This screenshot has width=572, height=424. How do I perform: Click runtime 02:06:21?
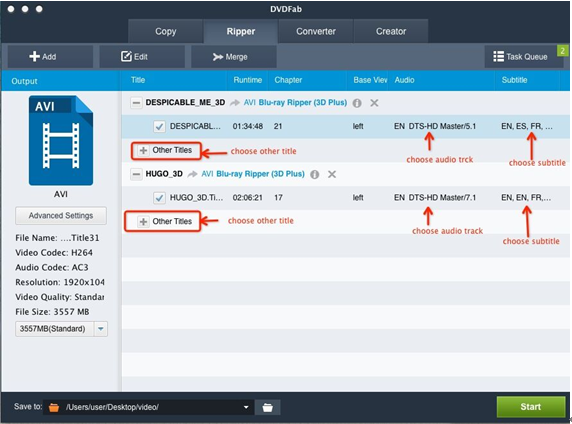point(248,197)
